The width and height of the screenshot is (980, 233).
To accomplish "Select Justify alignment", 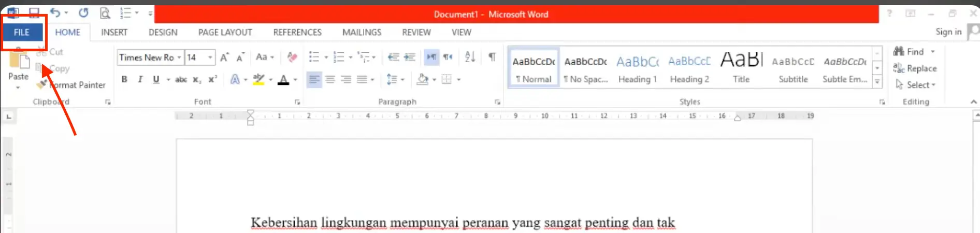I will [x=362, y=79].
